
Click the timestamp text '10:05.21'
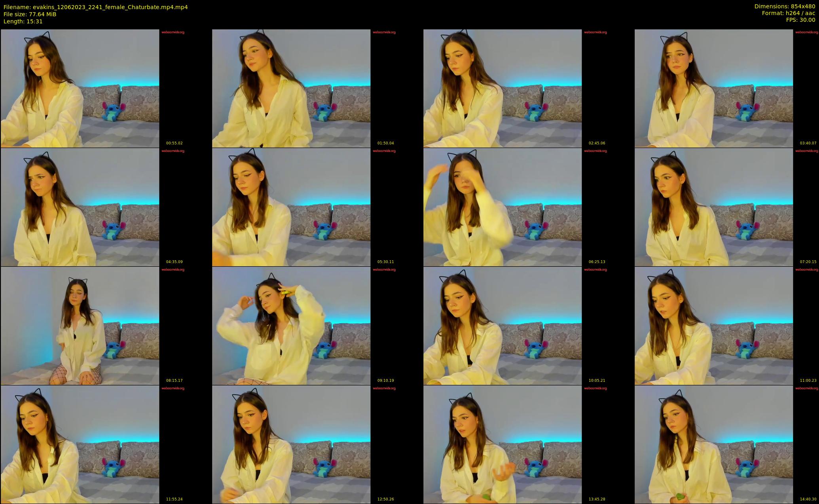click(x=597, y=381)
